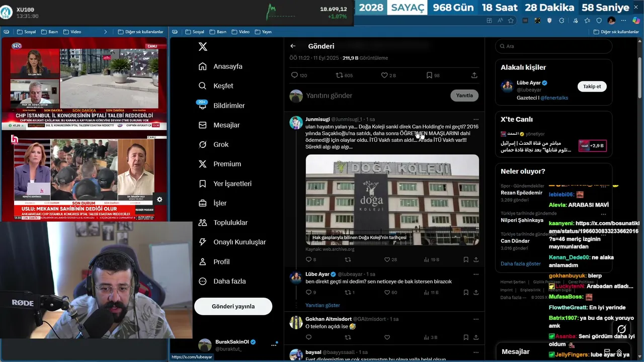The width and height of the screenshot is (644, 362).
Task: Focus the Yanıtını gönder reply field
Action: pyautogui.click(x=376, y=96)
